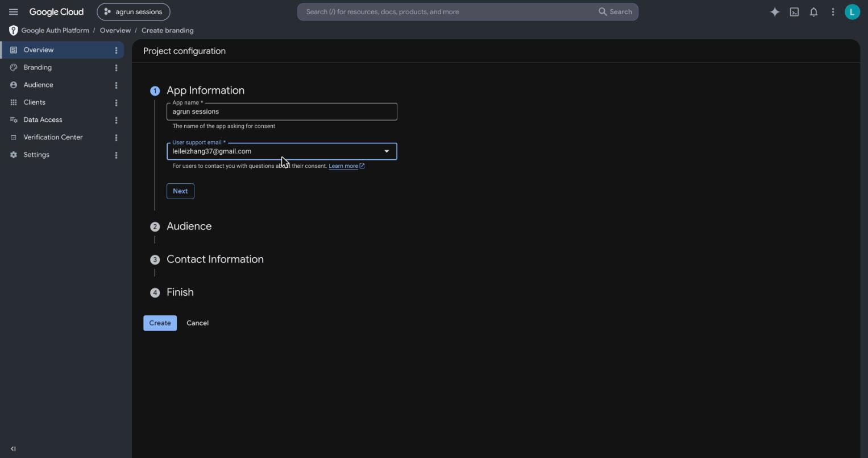Select Branding in the sidebar

point(63,68)
